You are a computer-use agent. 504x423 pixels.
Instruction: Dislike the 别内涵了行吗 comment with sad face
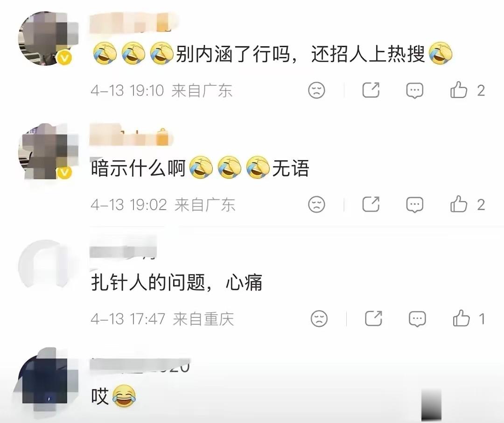(316, 90)
